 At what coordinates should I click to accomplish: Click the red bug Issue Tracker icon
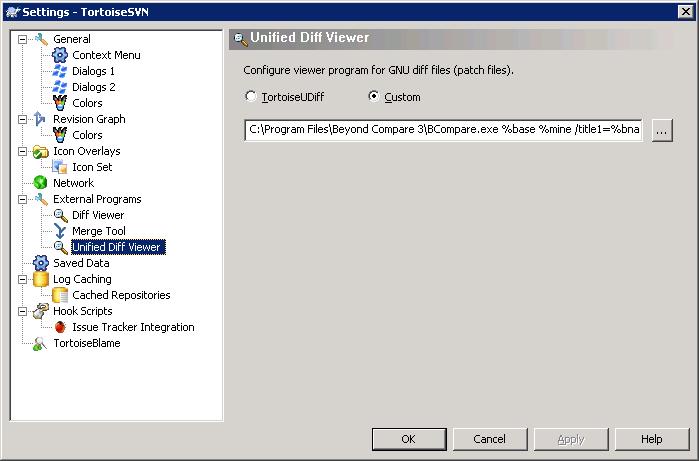pyautogui.click(x=60, y=327)
